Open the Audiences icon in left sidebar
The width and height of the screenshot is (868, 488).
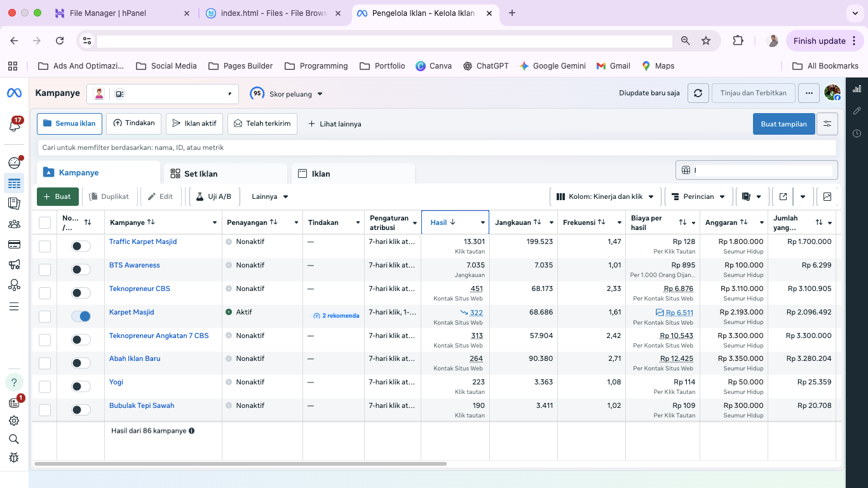[x=14, y=224]
